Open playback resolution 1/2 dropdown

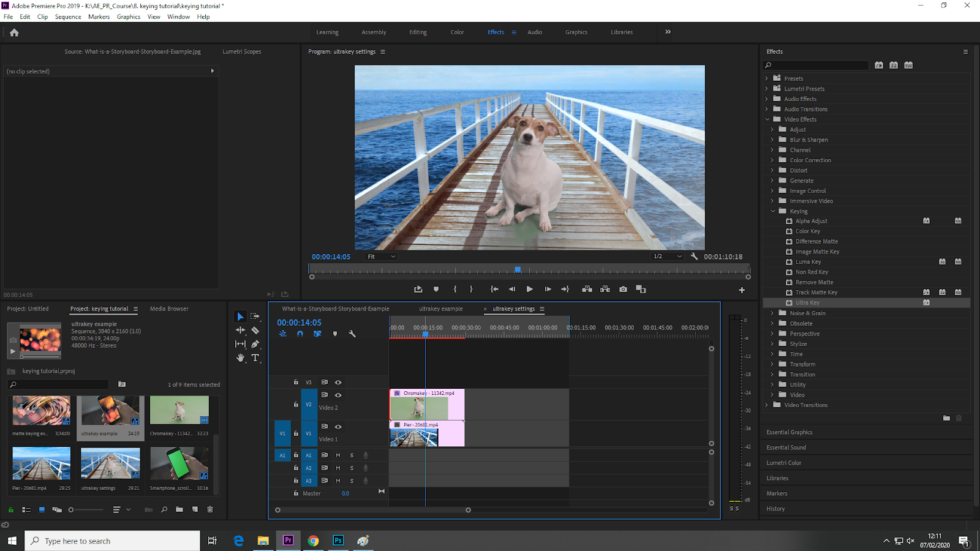tap(667, 257)
